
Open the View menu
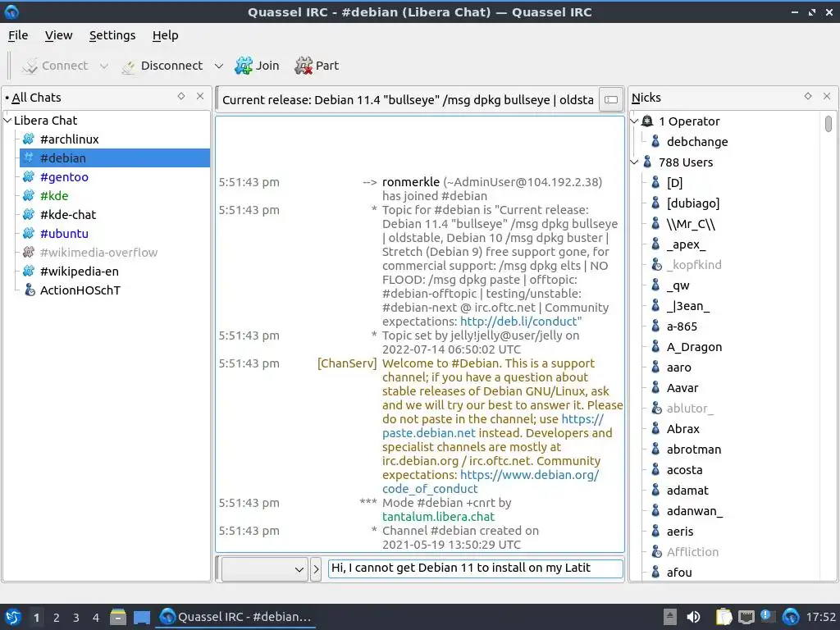[58, 35]
